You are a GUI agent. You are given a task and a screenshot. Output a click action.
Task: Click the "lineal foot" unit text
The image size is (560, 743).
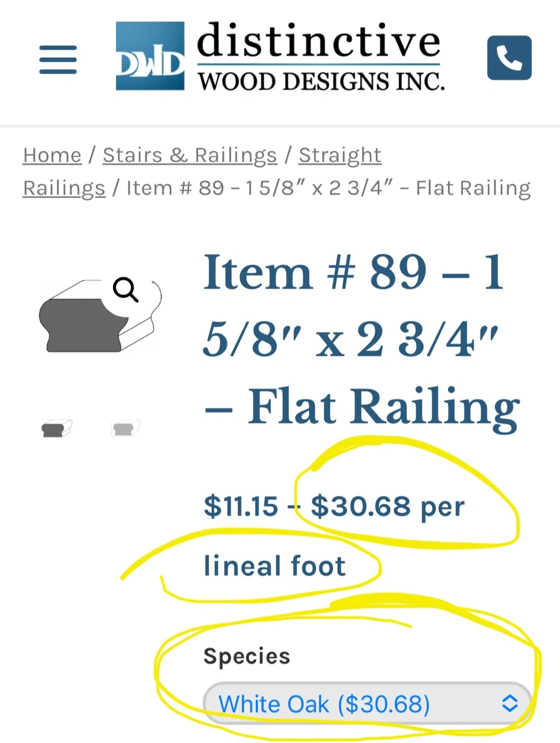coord(275,566)
